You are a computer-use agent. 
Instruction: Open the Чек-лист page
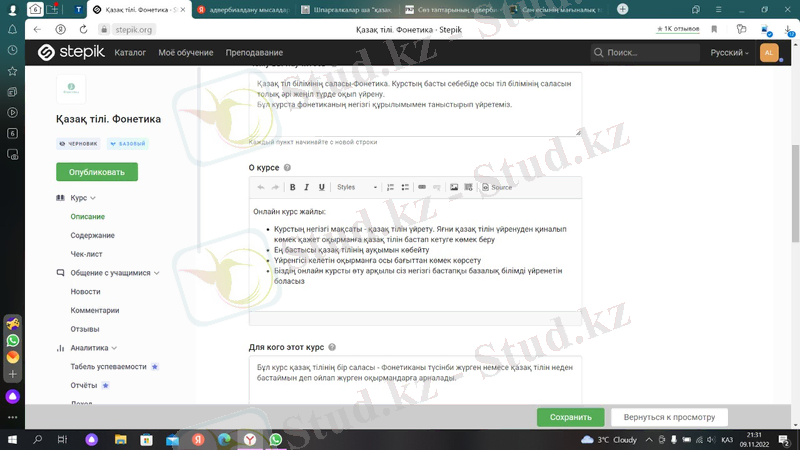pos(86,254)
